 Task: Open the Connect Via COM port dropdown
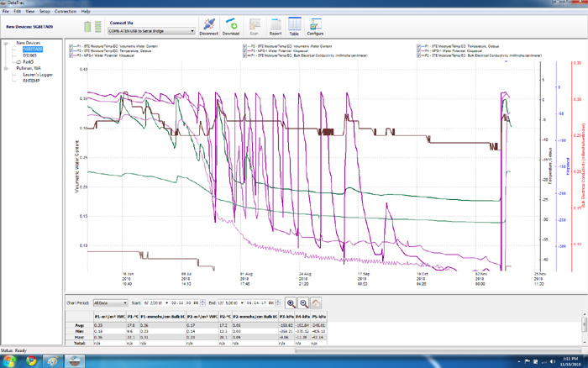[151, 31]
